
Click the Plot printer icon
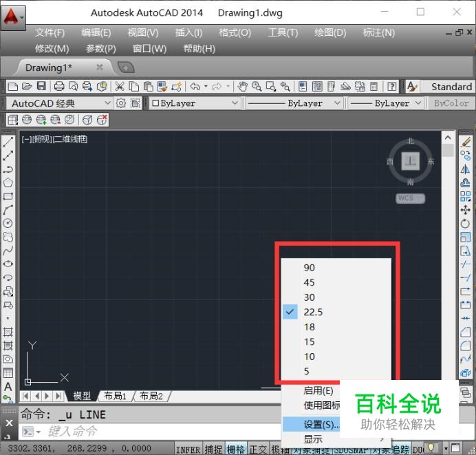click(x=59, y=87)
